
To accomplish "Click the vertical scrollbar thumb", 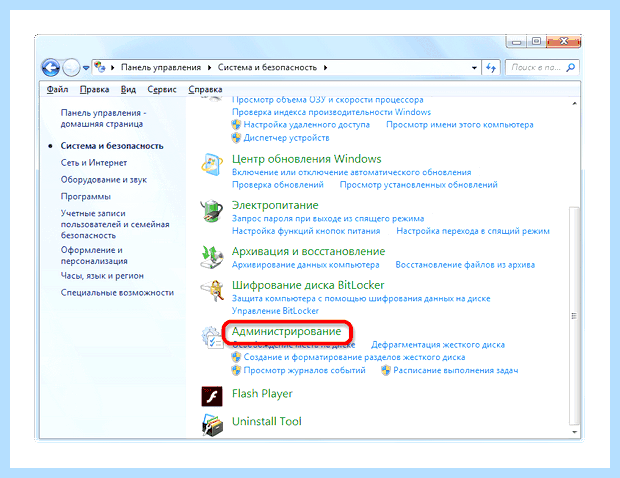I will coord(575,316).
